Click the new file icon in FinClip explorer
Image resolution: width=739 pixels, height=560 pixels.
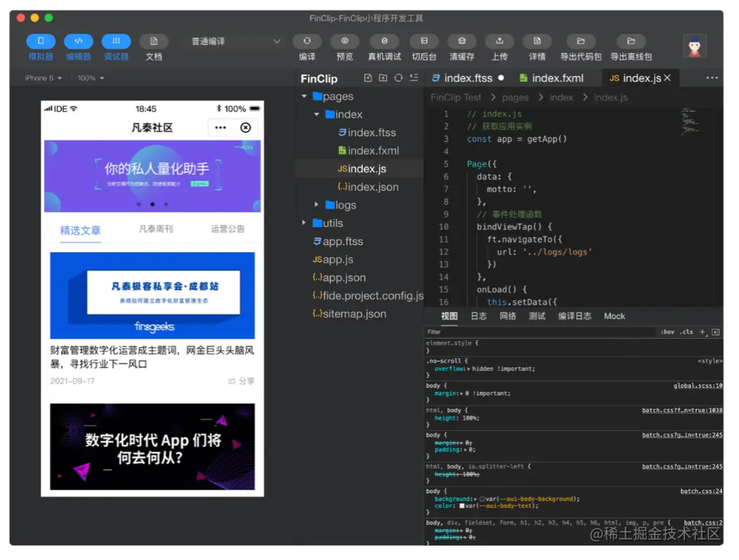coord(368,78)
